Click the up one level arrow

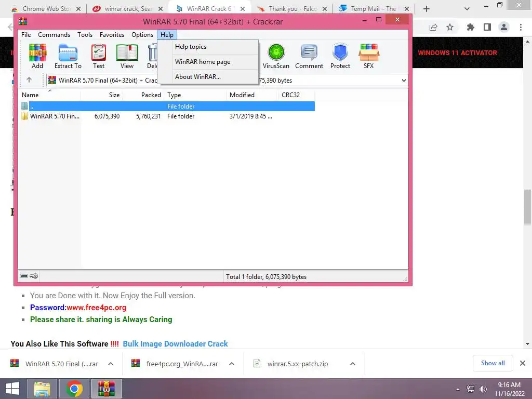pyautogui.click(x=29, y=80)
